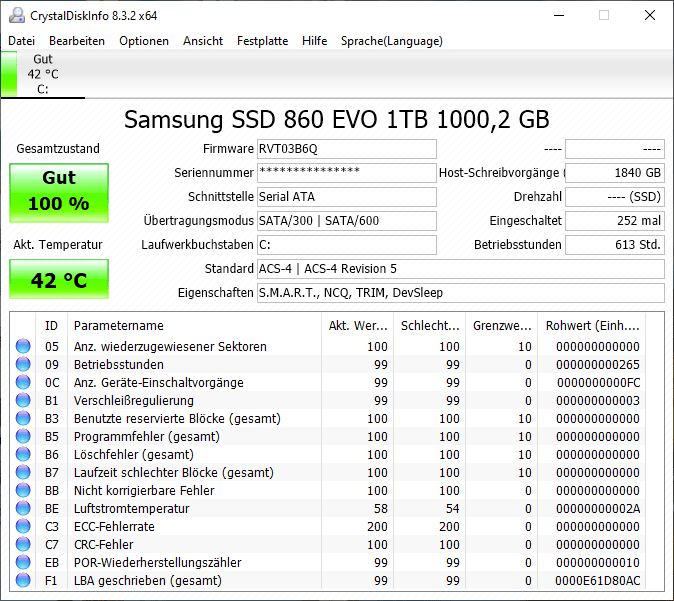
Task: Click status icon of row C3 ECC-Fehlerrate
Action: 23,526
